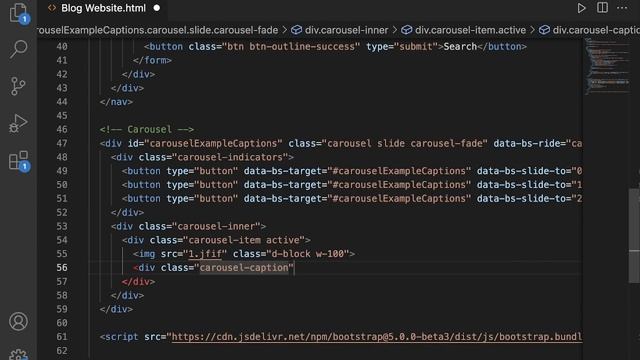This screenshot has width=640, height=360.
Task: Click the word Search in the button tag
Action: (x=460, y=47)
